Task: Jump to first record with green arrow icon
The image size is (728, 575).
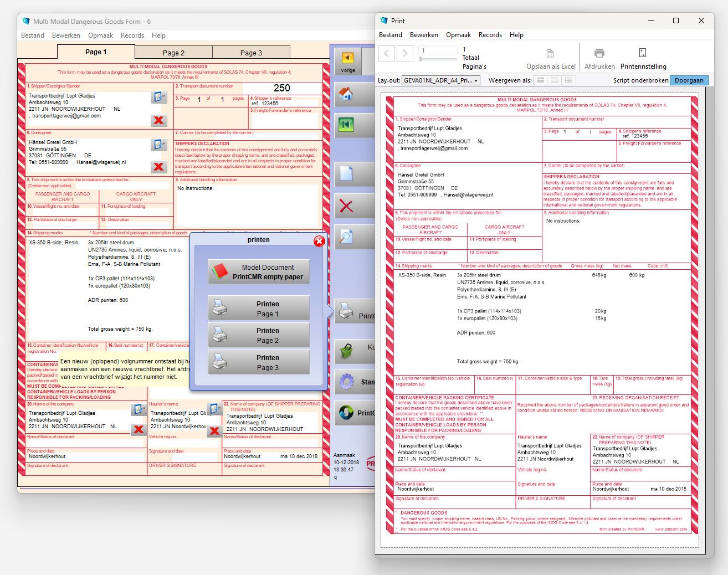Action: pos(346,125)
